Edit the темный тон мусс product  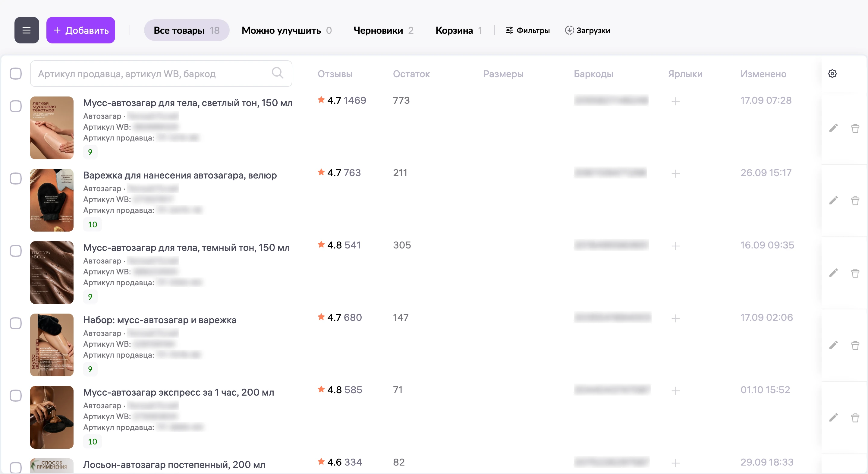834,273
